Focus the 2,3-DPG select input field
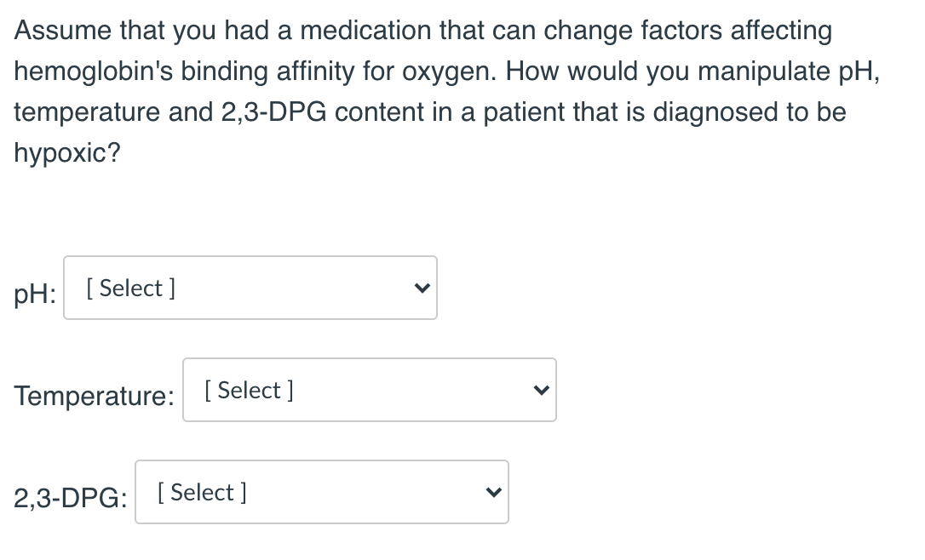925x560 pixels. click(321, 492)
